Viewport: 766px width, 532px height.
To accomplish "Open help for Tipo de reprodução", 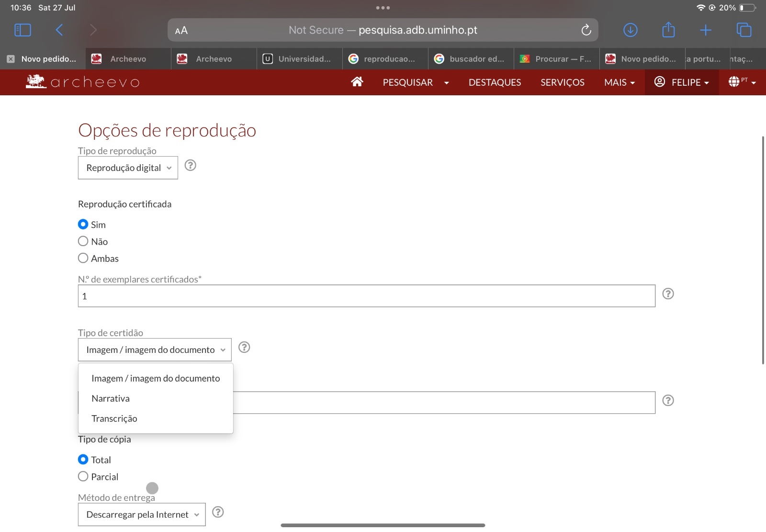I will click(x=191, y=165).
